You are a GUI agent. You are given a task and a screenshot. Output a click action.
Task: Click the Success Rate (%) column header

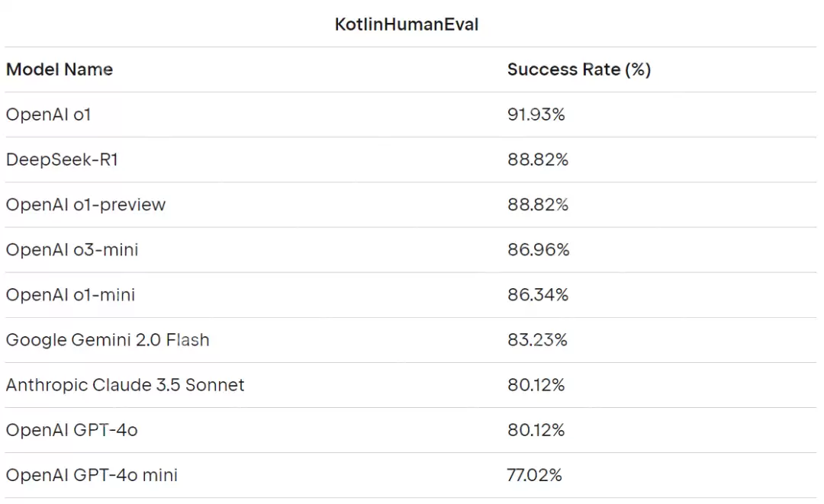click(578, 69)
